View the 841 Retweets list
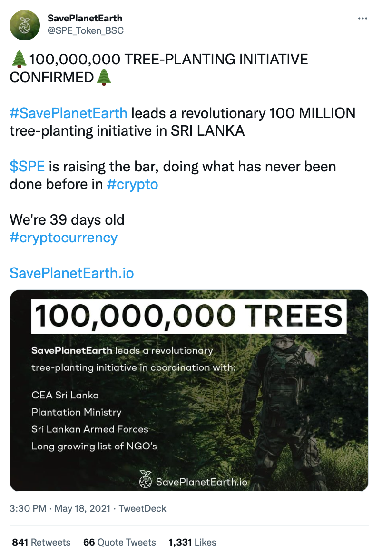Viewport: 392px width, 556px height. click(x=41, y=542)
